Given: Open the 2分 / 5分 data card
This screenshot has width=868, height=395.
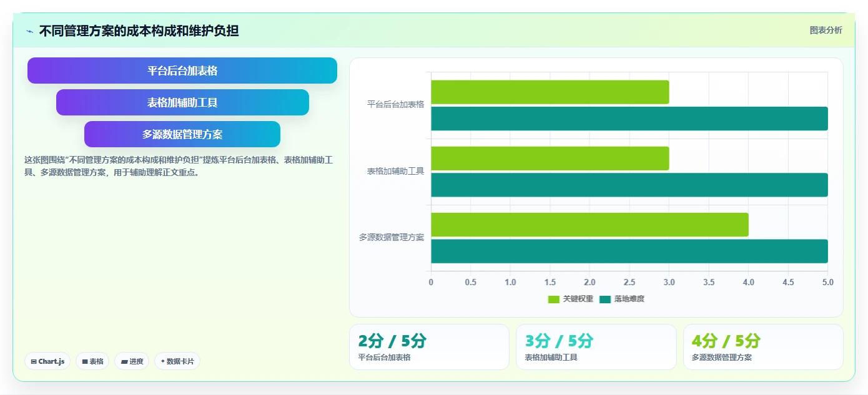Looking at the screenshot, I should click(x=429, y=347).
